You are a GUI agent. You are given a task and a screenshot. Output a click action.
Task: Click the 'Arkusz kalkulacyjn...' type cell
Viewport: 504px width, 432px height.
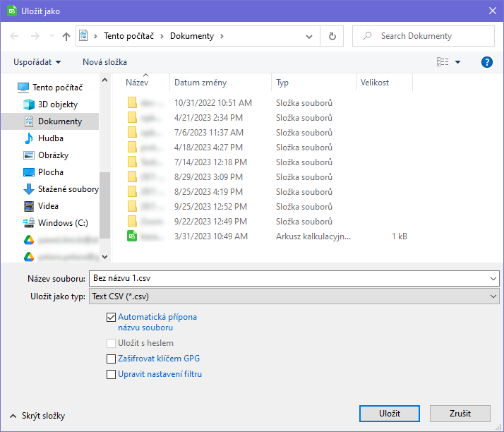pos(313,236)
